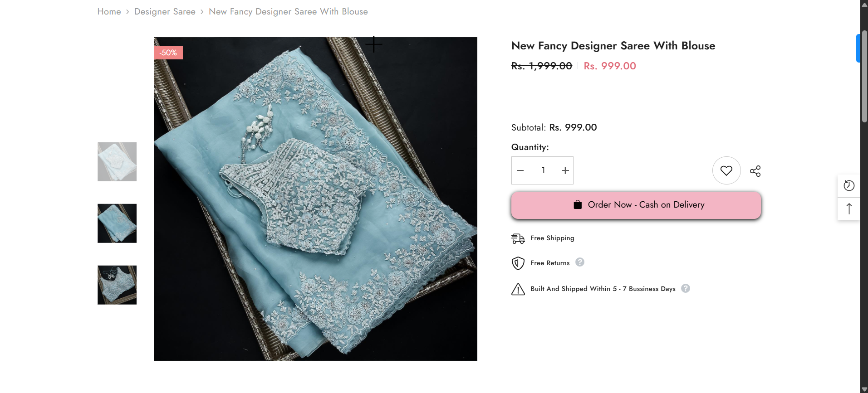Click the page vertical scrollbar thumb
Image resolution: width=868 pixels, height=393 pixels.
[864, 77]
